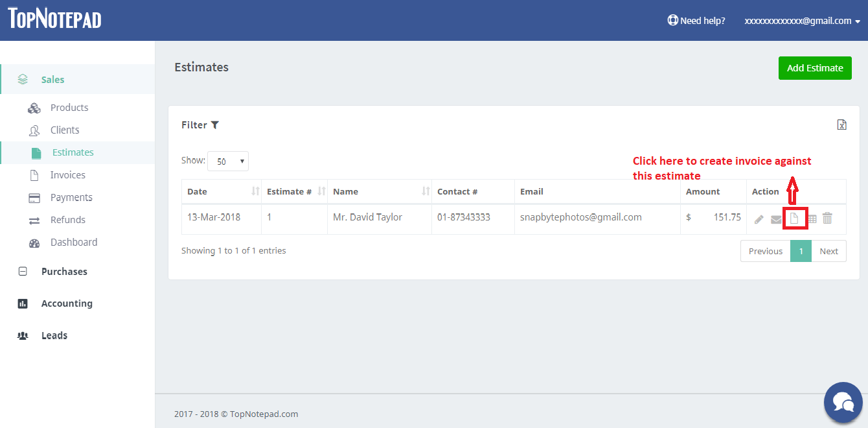The width and height of the screenshot is (868, 428).
Task: Click the Refunds arrows icon
Action: 34,220
